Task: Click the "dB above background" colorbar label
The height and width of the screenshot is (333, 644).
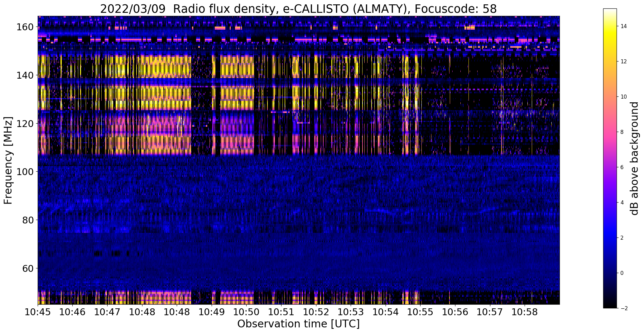Action: tap(634, 158)
